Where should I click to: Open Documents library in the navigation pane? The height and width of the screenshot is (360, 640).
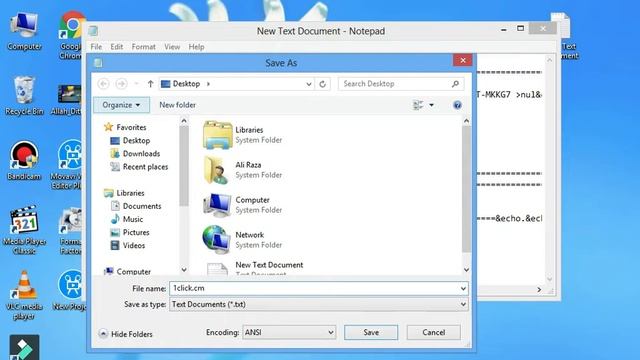click(x=136, y=206)
